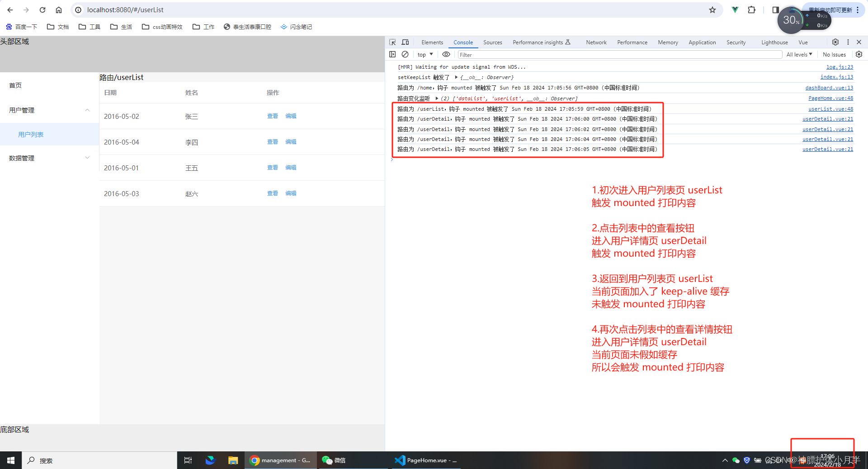Show hidden system tray icons

pyautogui.click(x=725, y=460)
